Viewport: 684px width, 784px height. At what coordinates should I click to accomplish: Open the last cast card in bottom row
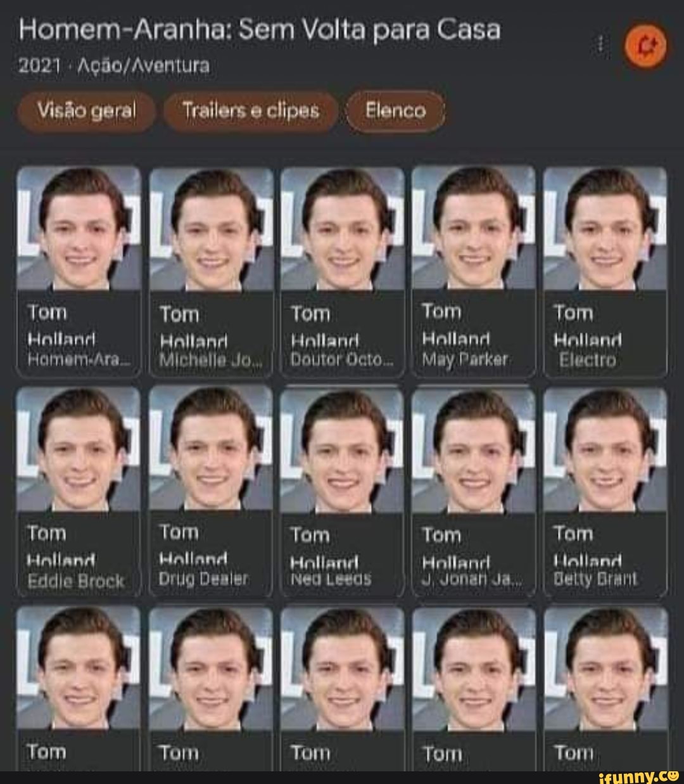point(605,688)
